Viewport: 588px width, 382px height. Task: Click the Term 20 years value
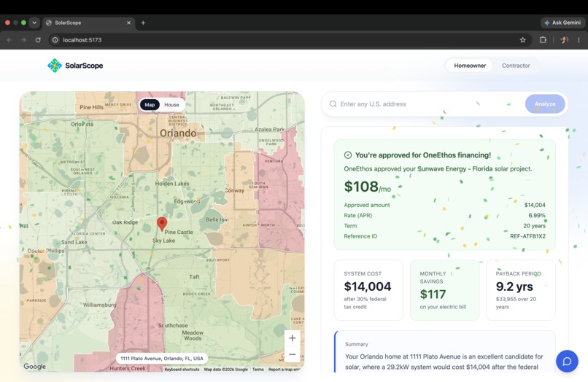(534, 226)
